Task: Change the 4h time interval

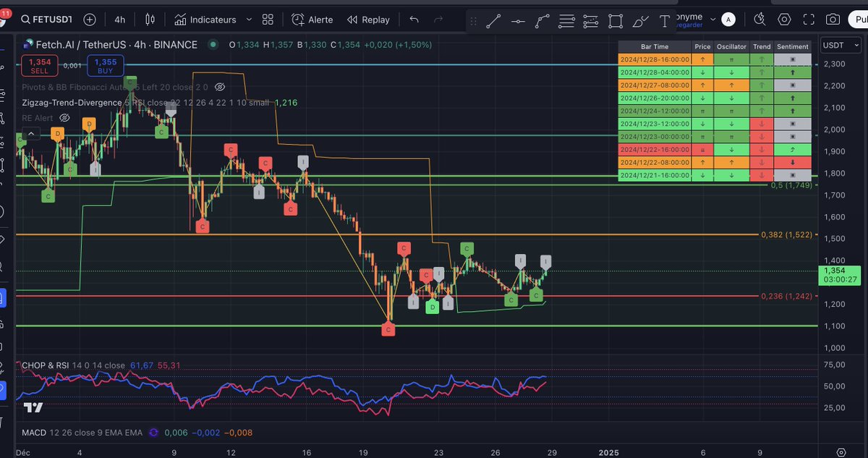Action: 119,20
